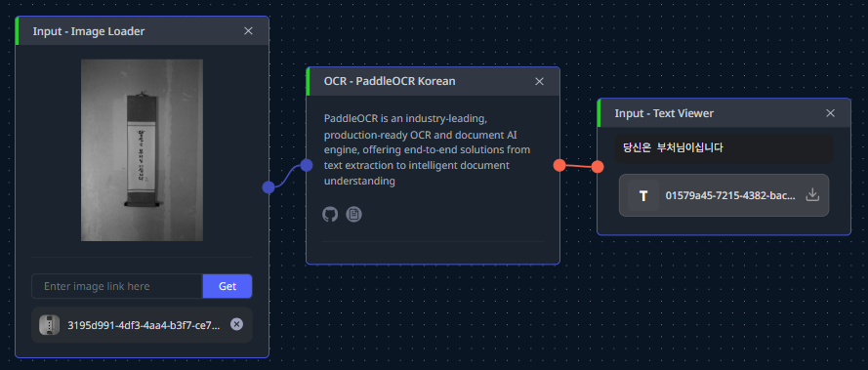
Task: Click the PaddleOCR description paragraph
Action: 427,149
